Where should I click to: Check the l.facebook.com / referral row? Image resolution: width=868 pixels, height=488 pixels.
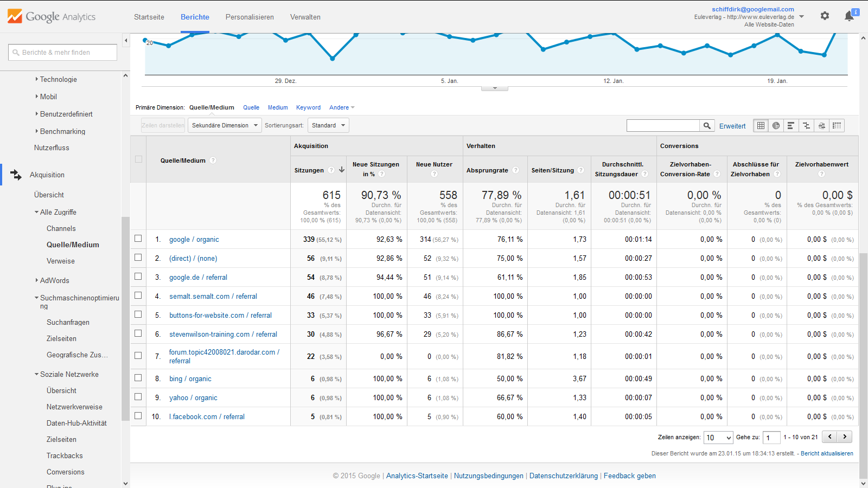click(138, 416)
